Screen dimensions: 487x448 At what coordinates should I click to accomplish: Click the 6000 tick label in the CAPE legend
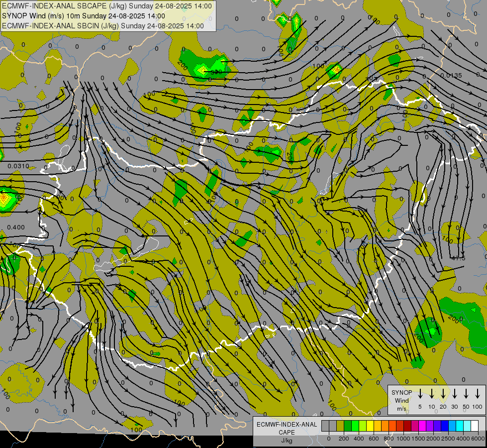[478, 439]
